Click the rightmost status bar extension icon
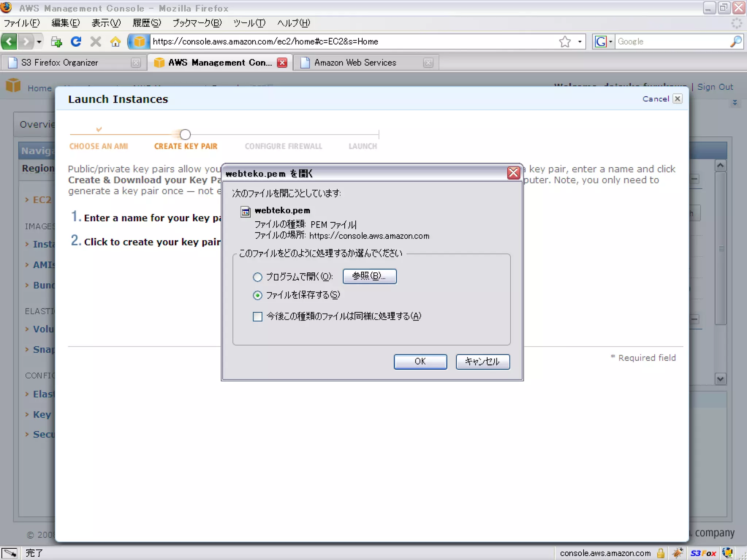This screenshot has width=747, height=560. (728, 553)
